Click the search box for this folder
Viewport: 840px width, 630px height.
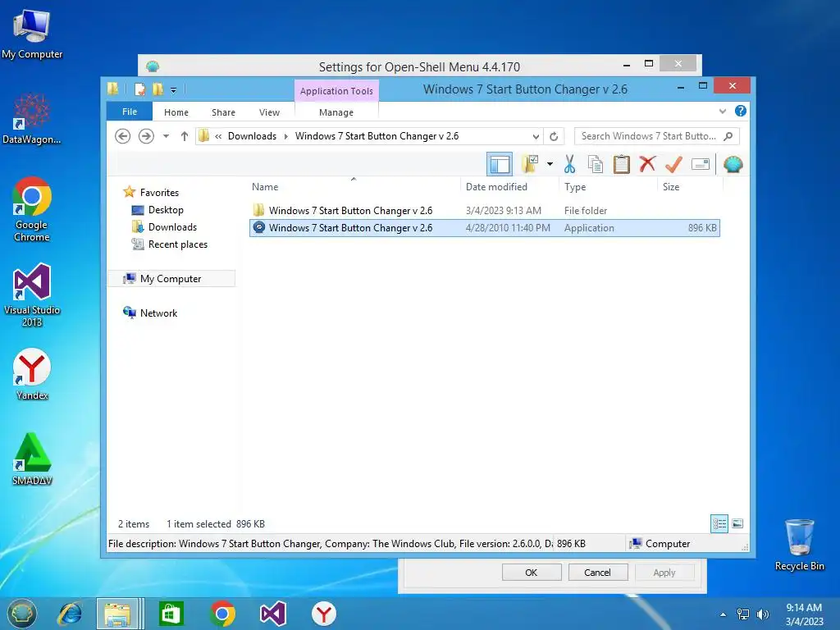[x=656, y=136]
